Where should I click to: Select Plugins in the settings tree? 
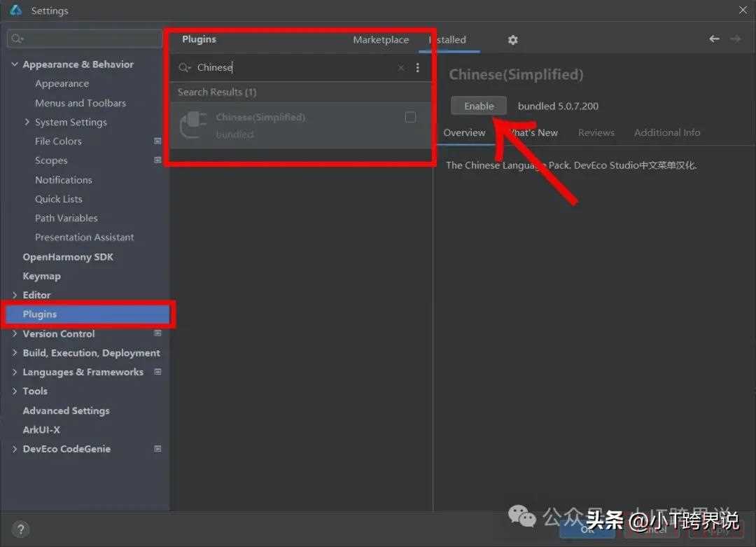pos(87,314)
